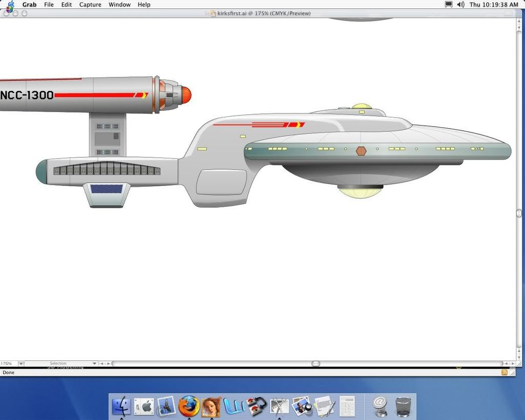Open the Trash in the Dock
525x420 pixels.
[403, 407]
